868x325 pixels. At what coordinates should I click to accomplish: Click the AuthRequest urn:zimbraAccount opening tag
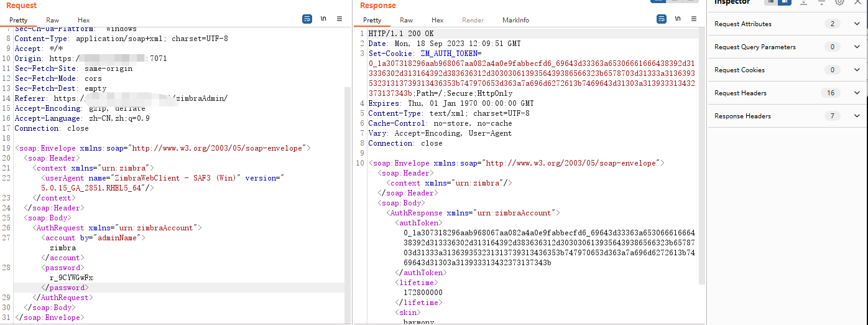point(117,228)
